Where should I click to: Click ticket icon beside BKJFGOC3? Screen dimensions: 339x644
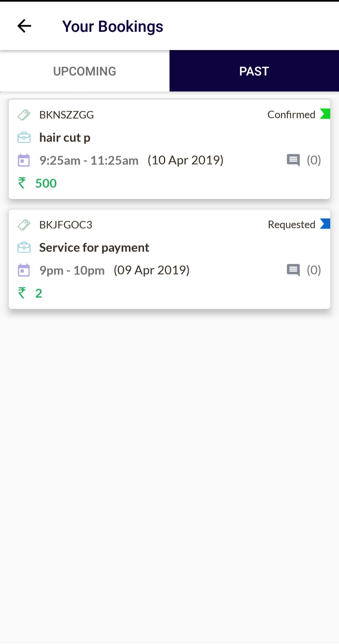24,225
